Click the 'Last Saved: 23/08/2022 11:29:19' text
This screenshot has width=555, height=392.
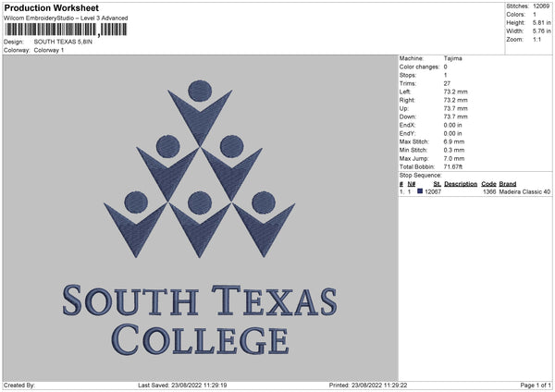[x=182, y=386]
